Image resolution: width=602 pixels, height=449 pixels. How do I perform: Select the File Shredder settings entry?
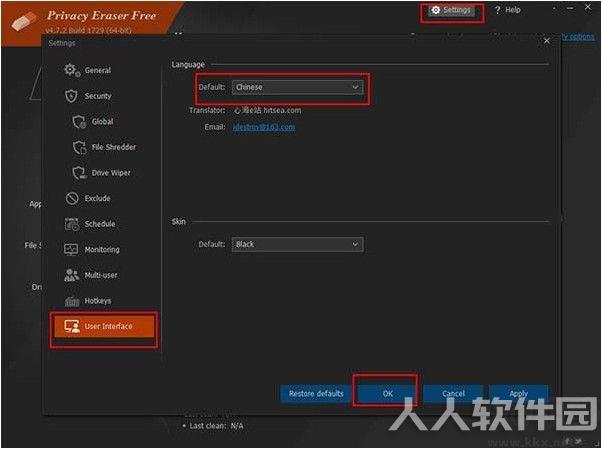point(104,147)
